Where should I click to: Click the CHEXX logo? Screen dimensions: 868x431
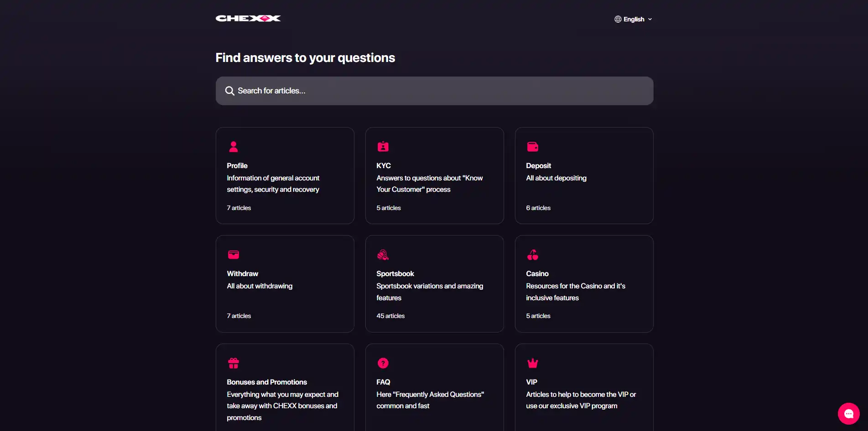[248, 18]
